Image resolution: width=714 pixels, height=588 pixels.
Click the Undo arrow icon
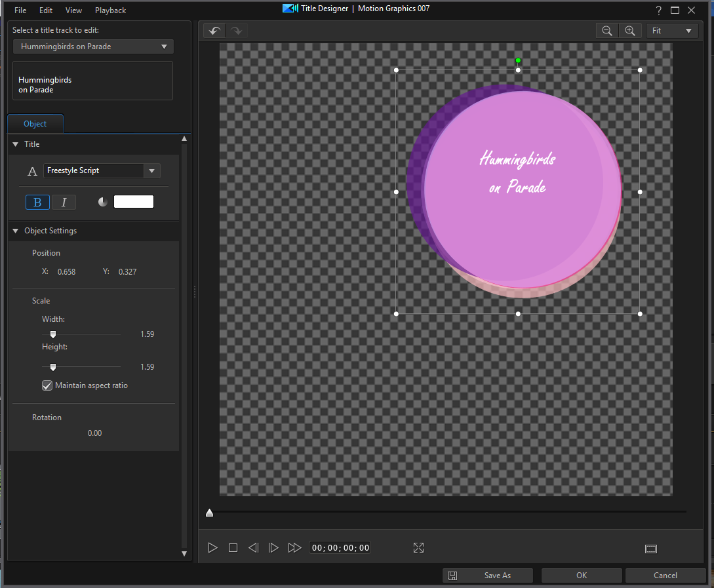[214, 31]
